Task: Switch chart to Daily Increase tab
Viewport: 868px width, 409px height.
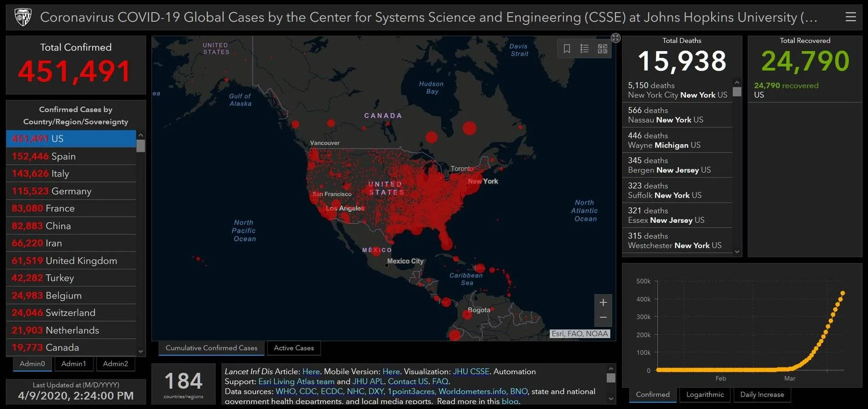Action: (762, 394)
